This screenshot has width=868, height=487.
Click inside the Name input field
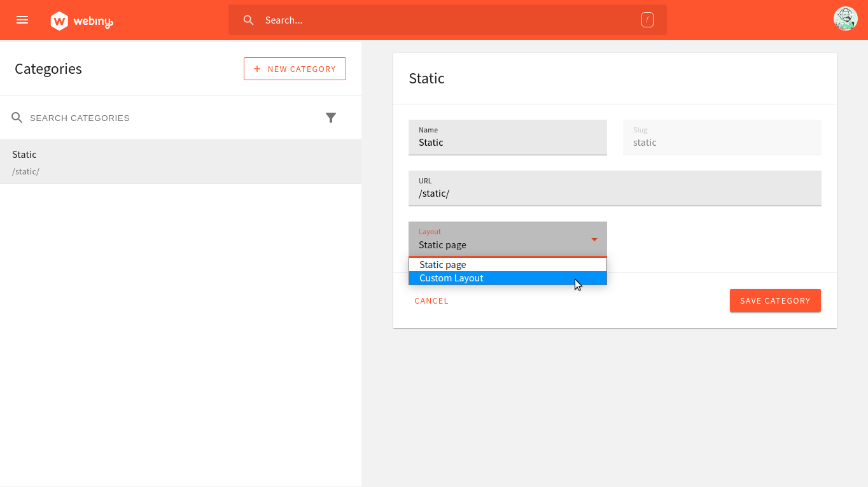pyautogui.click(x=507, y=142)
